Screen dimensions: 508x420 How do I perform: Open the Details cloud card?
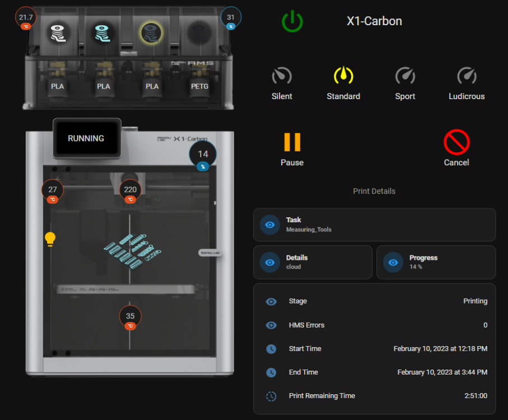pos(313,262)
